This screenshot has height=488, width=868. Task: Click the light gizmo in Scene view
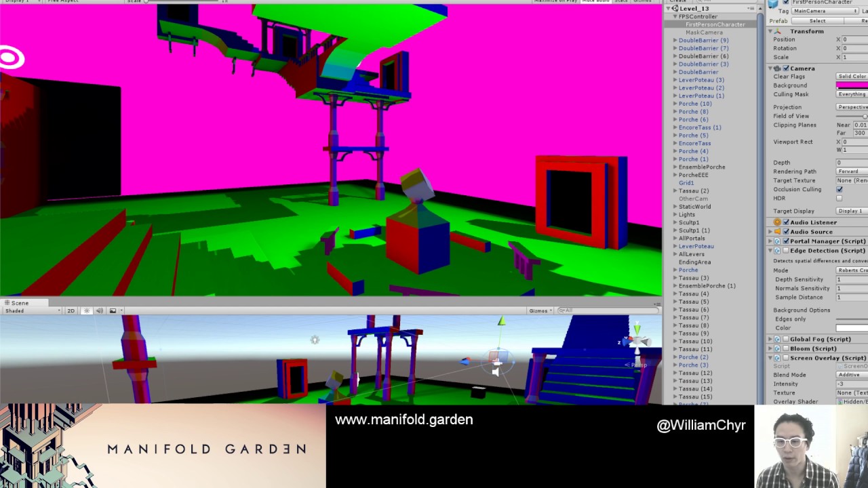tap(315, 340)
